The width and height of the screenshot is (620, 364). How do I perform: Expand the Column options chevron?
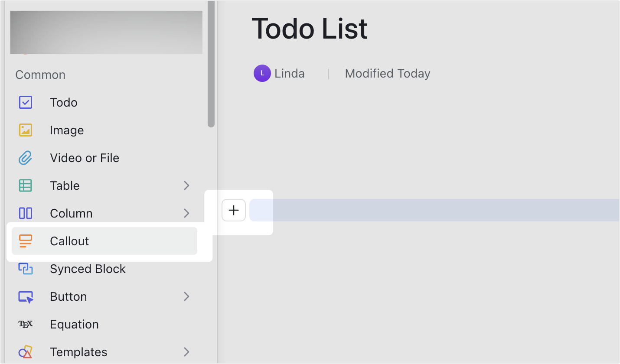coord(186,213)
